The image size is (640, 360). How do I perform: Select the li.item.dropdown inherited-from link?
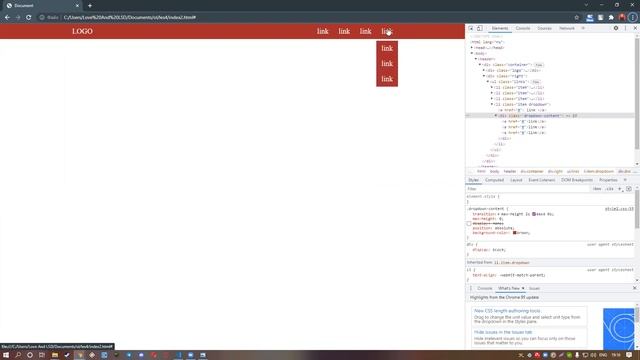(x=512, y=262)
